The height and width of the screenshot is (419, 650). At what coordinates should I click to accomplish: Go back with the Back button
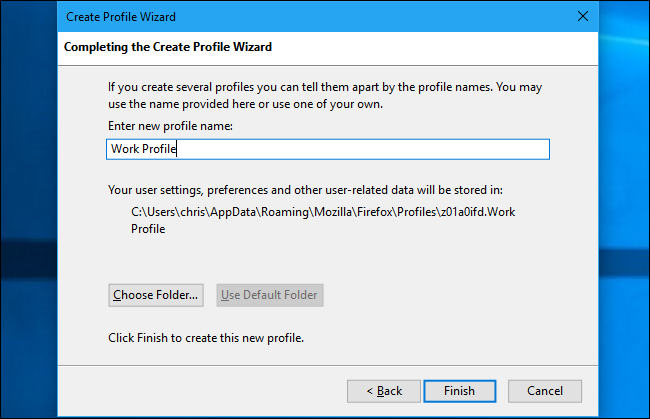coord(384,390)
